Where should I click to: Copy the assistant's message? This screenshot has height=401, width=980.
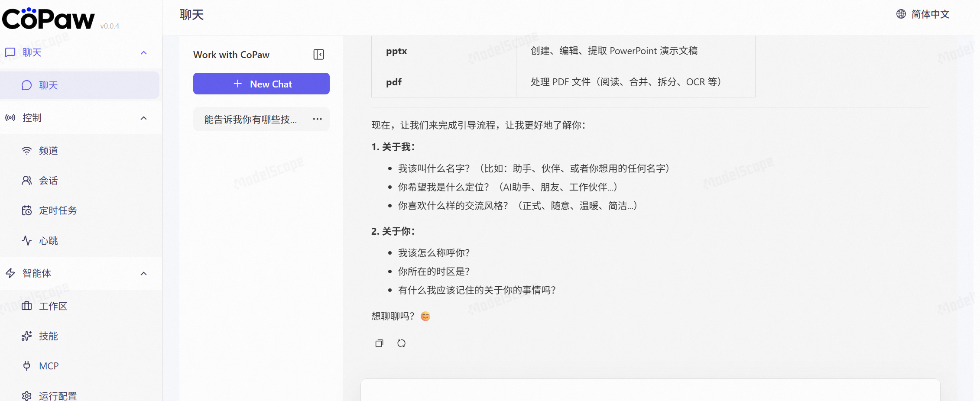pyautogui.click(x=379, y=343)
